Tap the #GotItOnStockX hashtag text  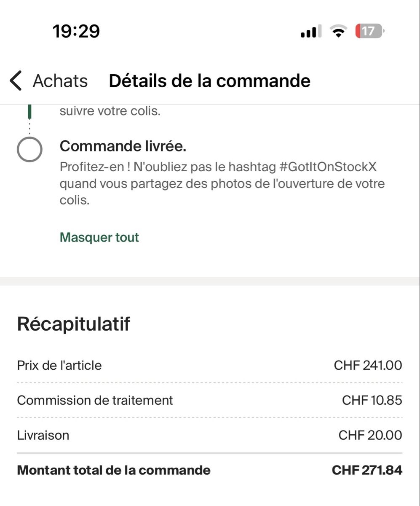coord(328,167)
